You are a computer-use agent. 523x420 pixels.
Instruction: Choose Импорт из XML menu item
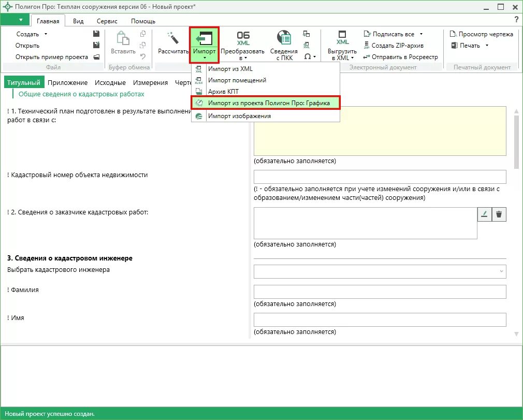tap(266, 69)
